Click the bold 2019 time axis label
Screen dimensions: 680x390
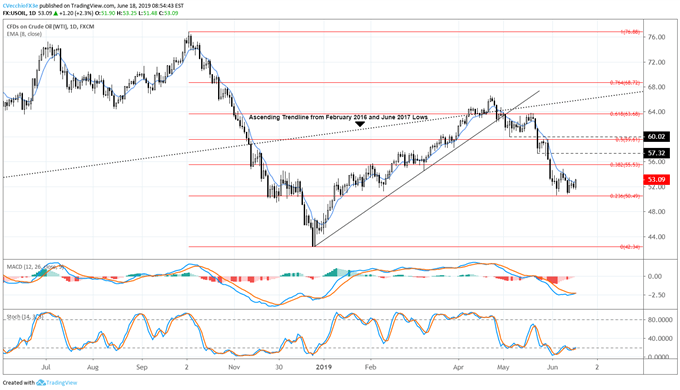point(324,367)
